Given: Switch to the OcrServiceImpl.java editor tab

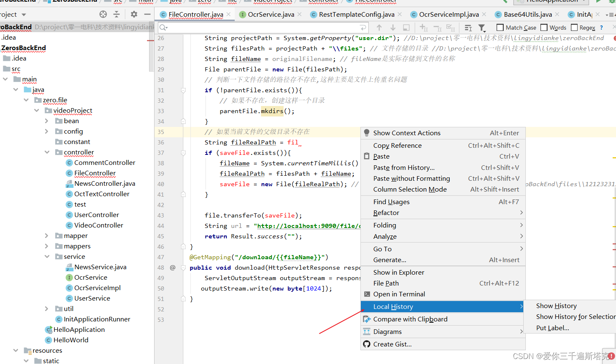Looking at the screenshot, I should (449, 15).
